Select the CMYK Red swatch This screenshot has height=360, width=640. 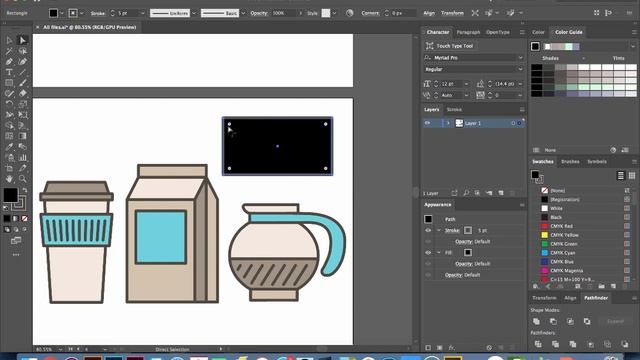click(x=544, y=226)
